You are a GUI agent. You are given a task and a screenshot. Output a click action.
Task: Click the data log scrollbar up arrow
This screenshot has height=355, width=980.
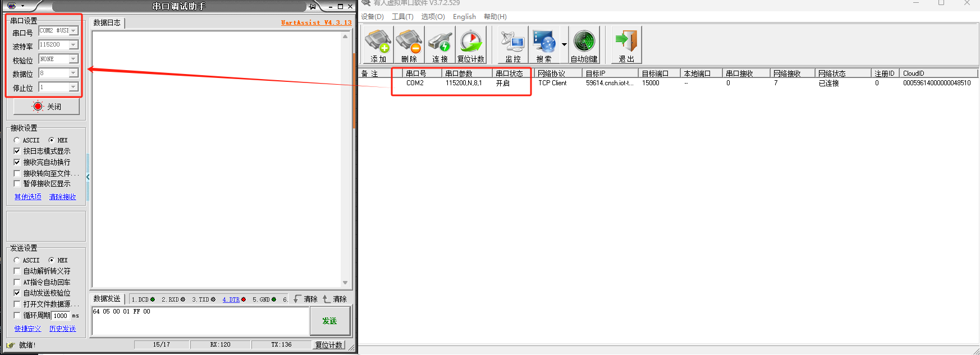[x=345, y=36]
